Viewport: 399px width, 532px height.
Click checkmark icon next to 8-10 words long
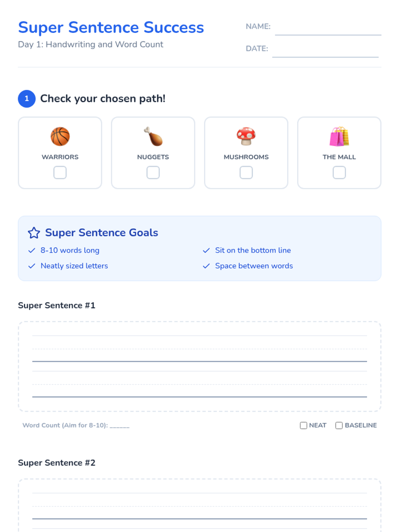pos(32,250)
